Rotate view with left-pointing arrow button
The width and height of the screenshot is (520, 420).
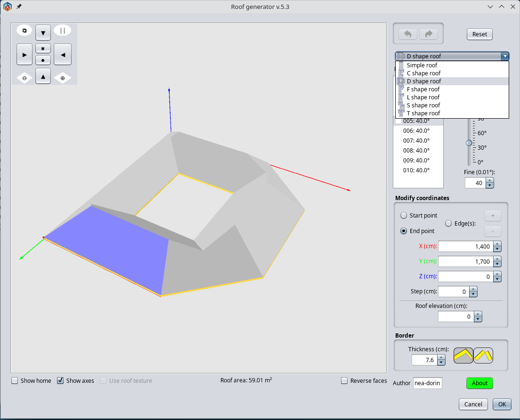[x=62, y=54]
